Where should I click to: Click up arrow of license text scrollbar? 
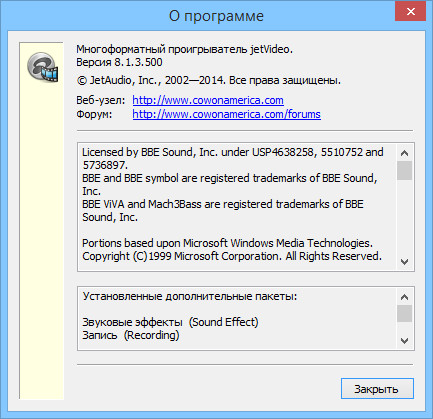coord(404,153)
